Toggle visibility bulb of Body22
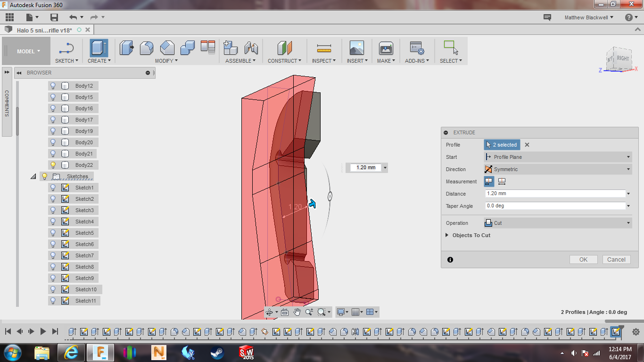Viewport: 644px width, 362px height. tap(53, 165)
